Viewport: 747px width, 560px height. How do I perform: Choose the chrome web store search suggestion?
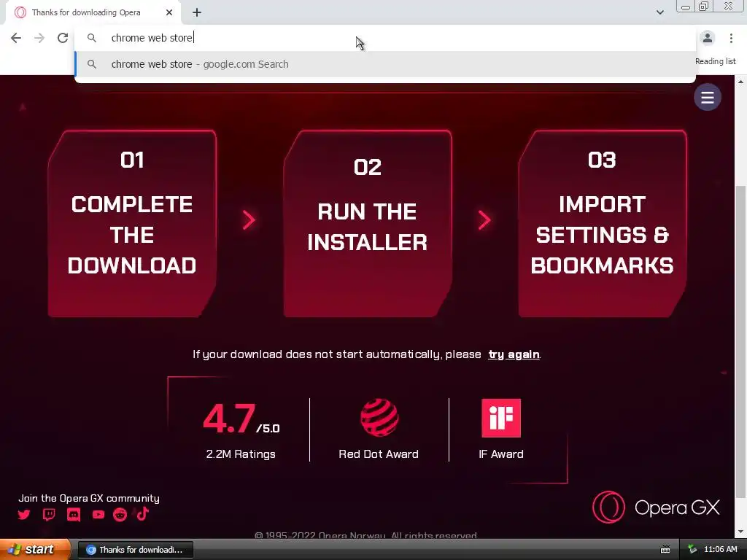(x=385, y=64)
